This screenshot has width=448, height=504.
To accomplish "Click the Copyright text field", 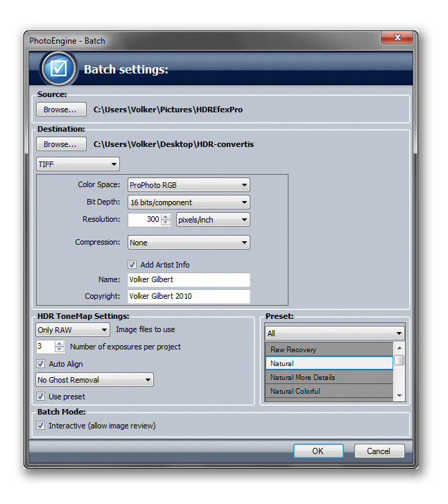I will click(189, 296).
